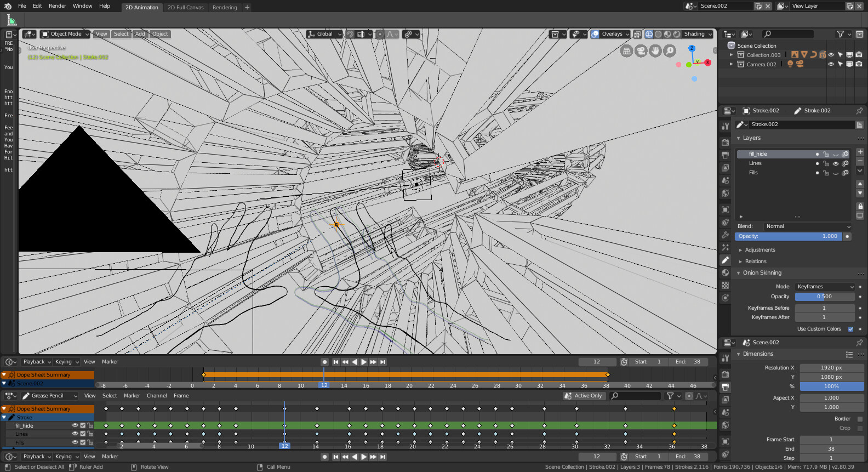
Task: Add new grease pencil layer with plus button
Action: tap(860, 152)
